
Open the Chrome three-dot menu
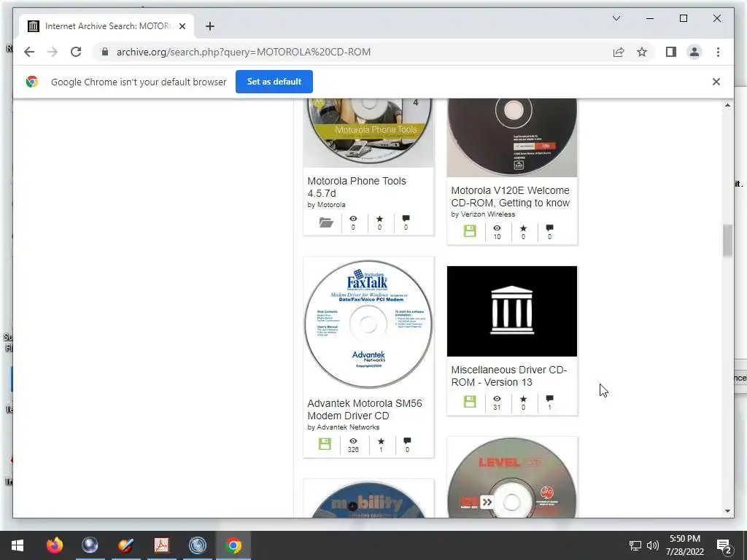718,52
